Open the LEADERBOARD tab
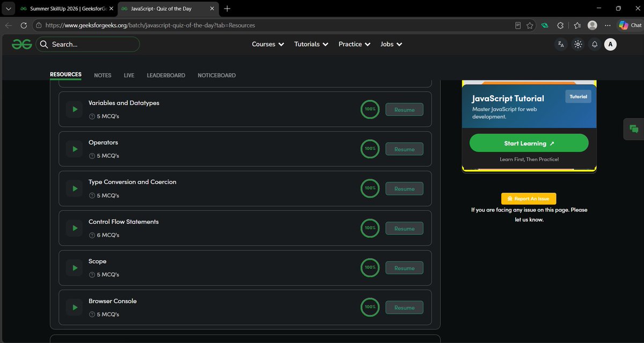Screen dimensions: 644x343 (166, 76)
